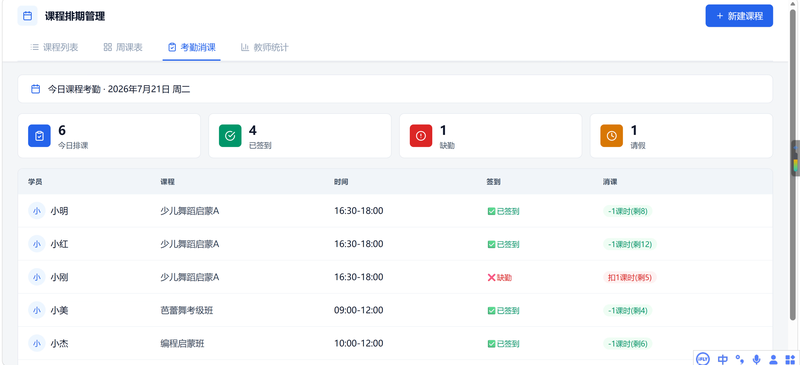This screenshot has height=365, width=800.
Task: Toggle the 中 Chinese input mode icon
Action: (722, 359)
